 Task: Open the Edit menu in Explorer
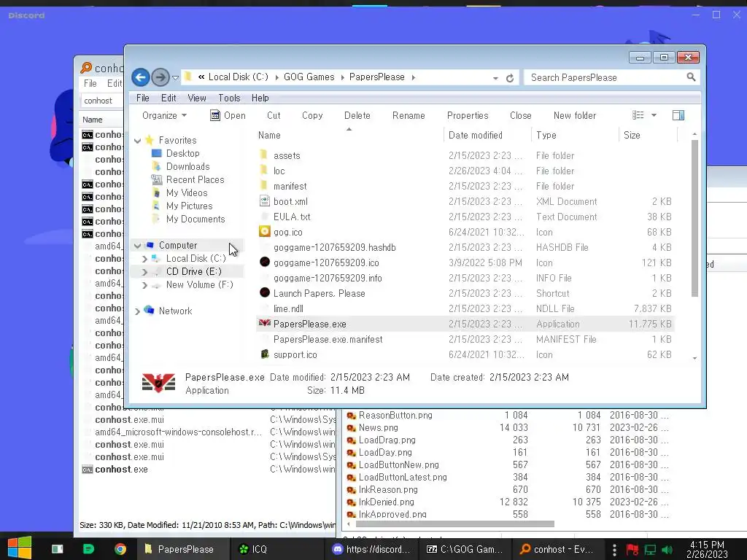169,98
